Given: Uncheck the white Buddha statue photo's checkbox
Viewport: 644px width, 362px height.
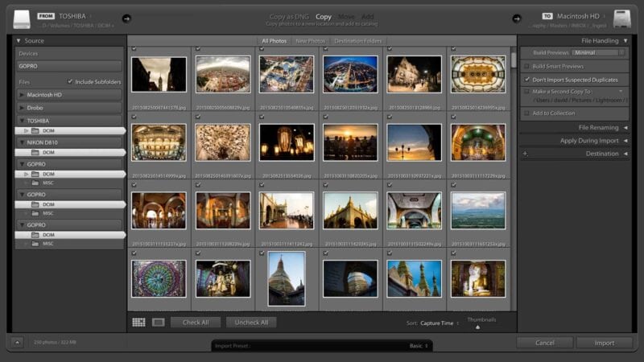Looking at the screenshot, I should [x=453, y=253].
